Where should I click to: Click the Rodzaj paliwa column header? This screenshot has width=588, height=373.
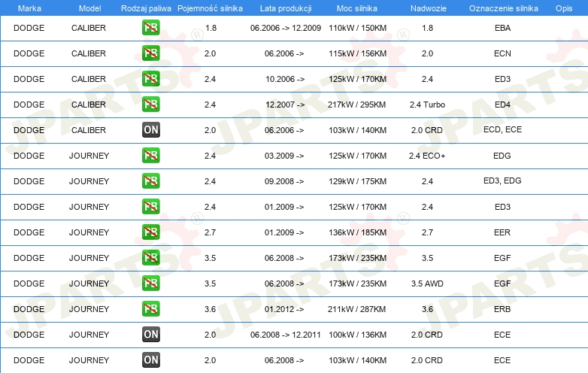146,8
